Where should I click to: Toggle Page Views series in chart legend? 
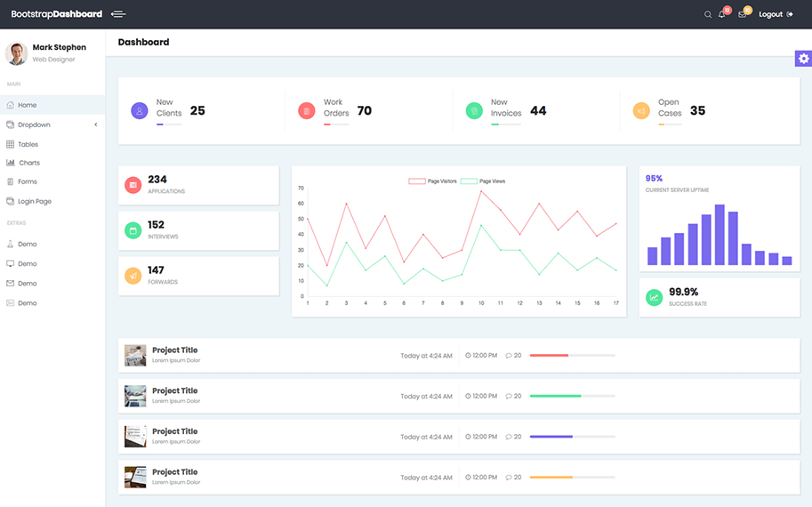coord(483,181)
